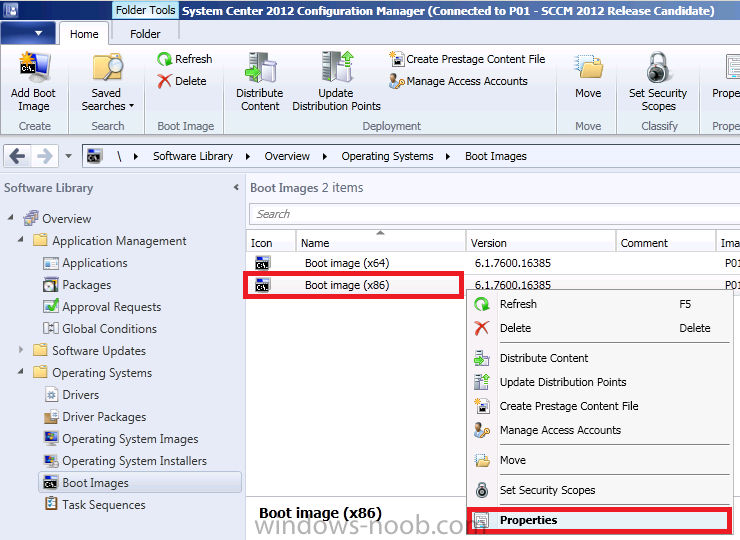Click the Boot Images search field
This screenshot has width=740, height=540.
pyautogui.click(x=495, y=214)
